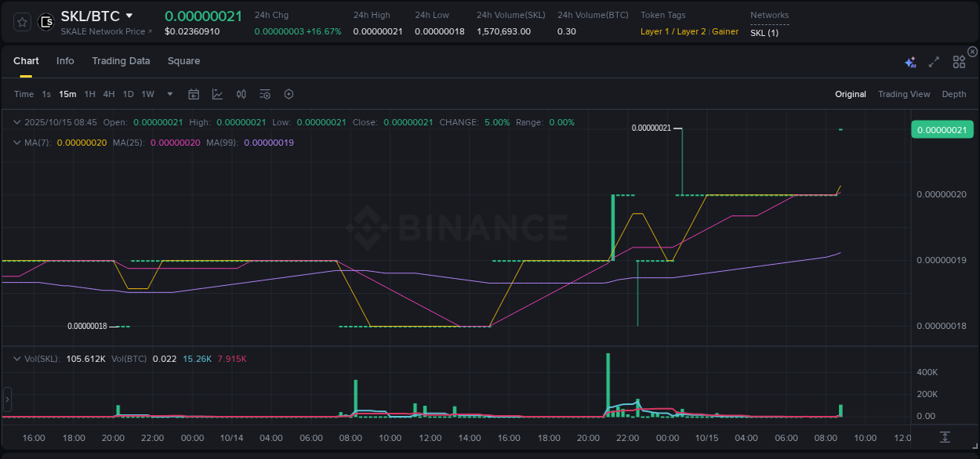Click the AI analysis sparkle icon
Screen dimensions: 980x459
(910, 61)
